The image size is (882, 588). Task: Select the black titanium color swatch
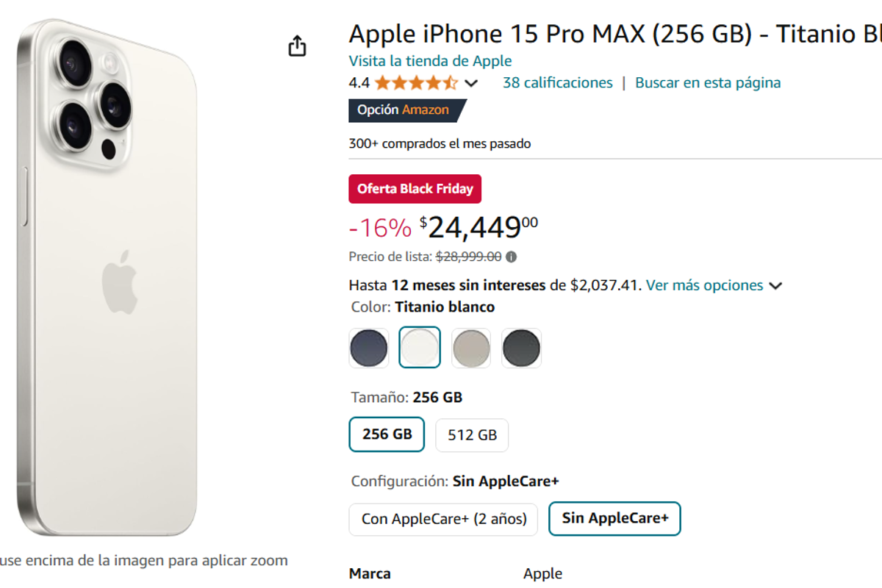521,348
